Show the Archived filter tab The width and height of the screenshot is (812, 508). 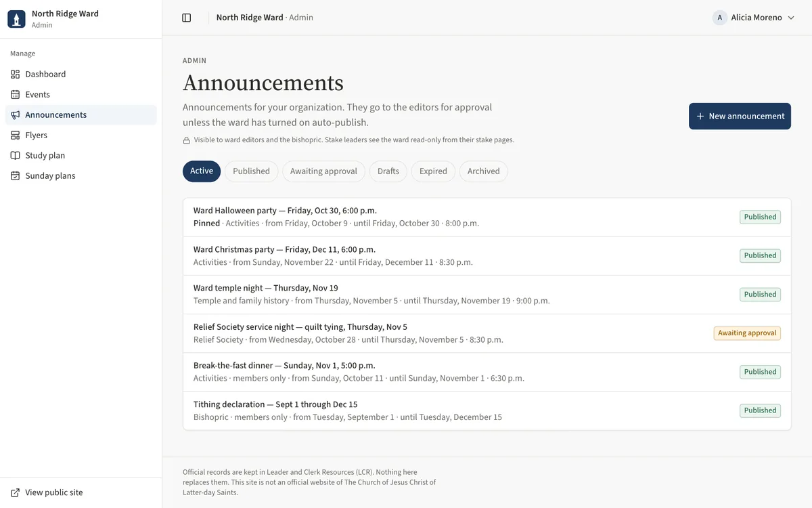click(x=484, y=171)
